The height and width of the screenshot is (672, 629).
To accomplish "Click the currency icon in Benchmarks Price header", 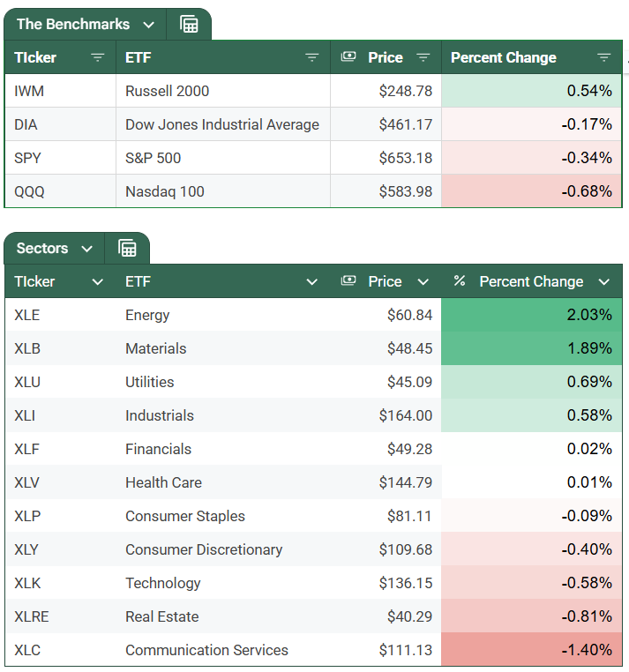I will [348, 57].
